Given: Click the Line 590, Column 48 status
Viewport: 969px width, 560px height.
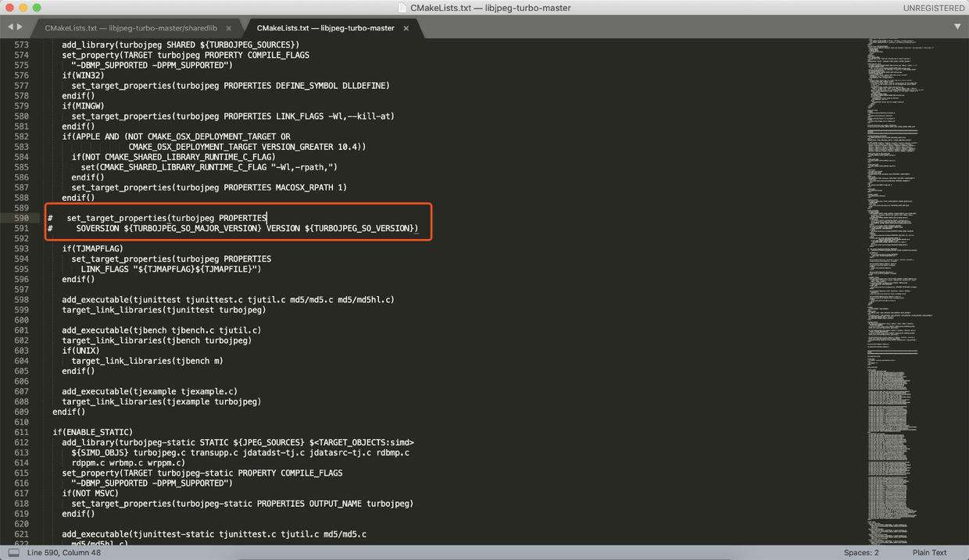Looking at the screenshot, I should pos(63,553).
